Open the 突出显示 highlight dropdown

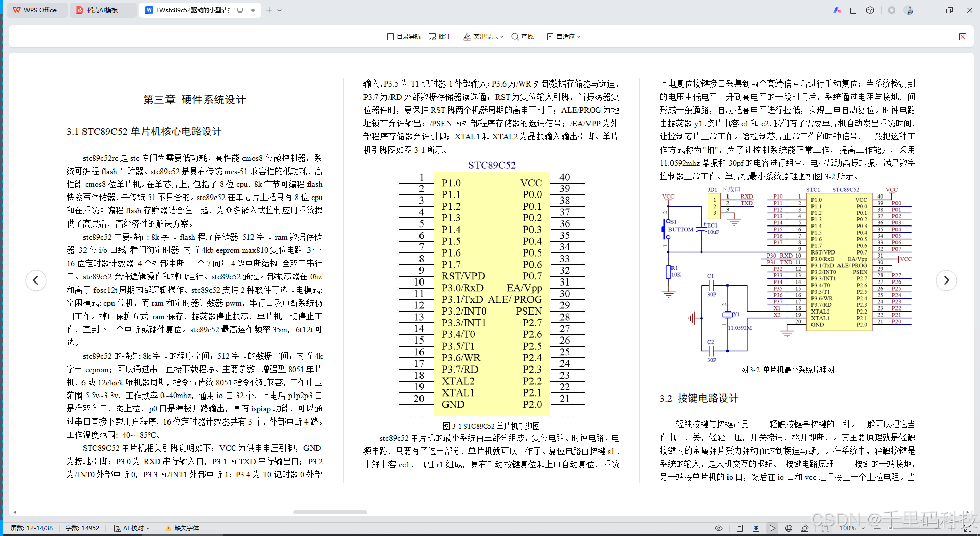(483, 37)
